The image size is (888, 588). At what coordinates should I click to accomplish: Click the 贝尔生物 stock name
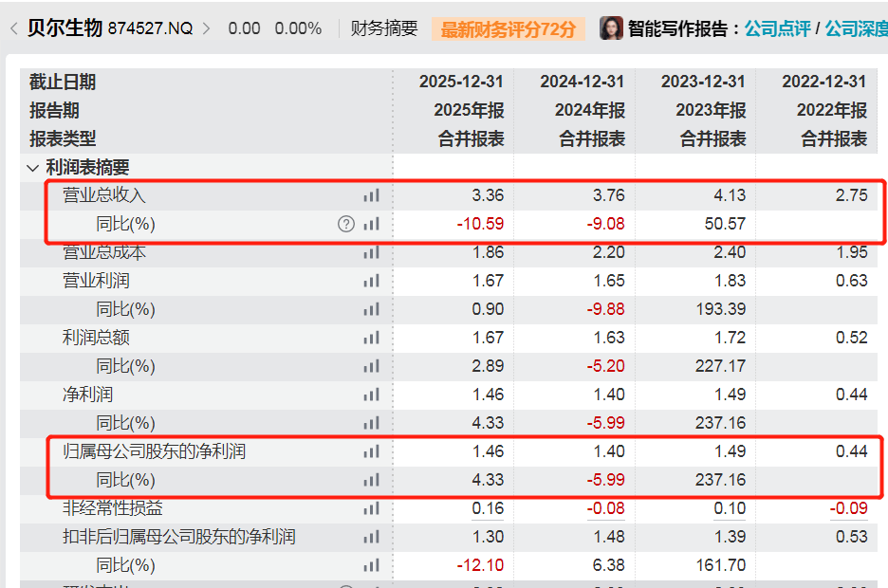tap(65, 28)
